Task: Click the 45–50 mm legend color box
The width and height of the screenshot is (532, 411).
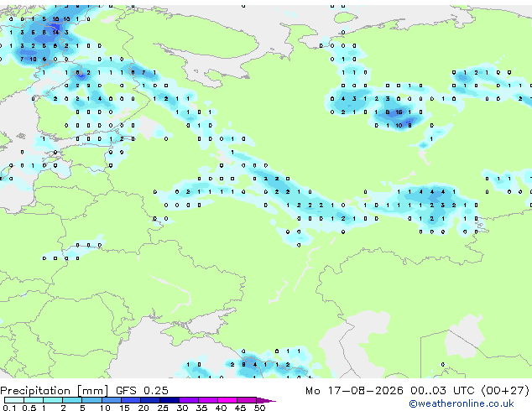Action: click(247, 400)
